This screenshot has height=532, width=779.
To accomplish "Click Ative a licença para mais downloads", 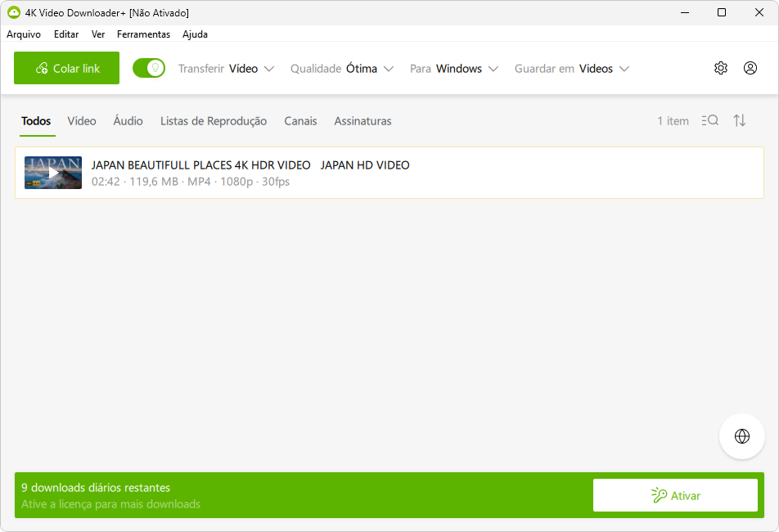I will tap(110, 503).
